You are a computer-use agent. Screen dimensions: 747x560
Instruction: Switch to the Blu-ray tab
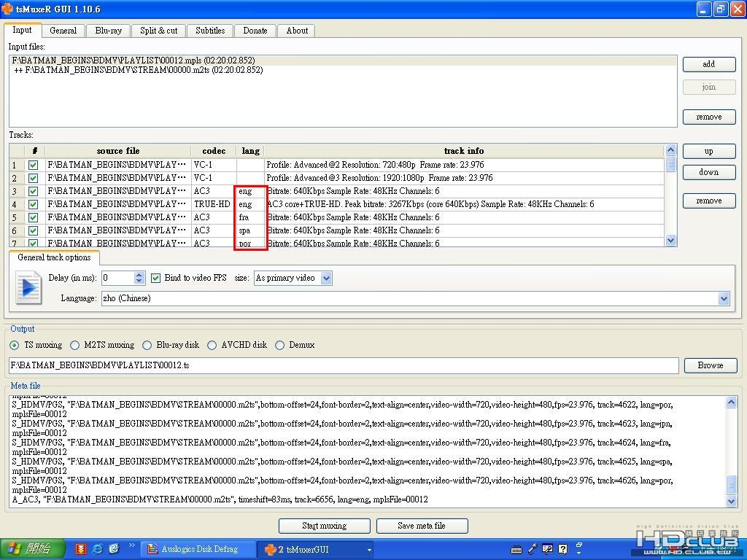(x=108, y=31)
